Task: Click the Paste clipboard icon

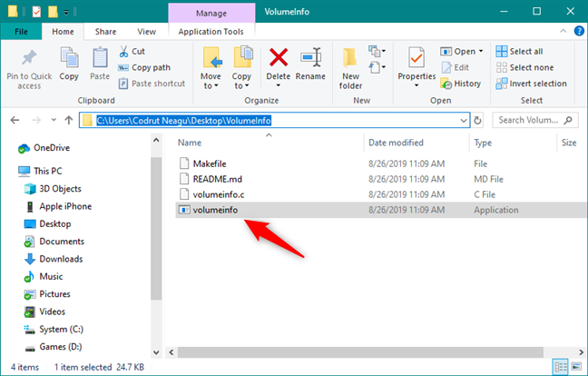Action: pos(100,57)
